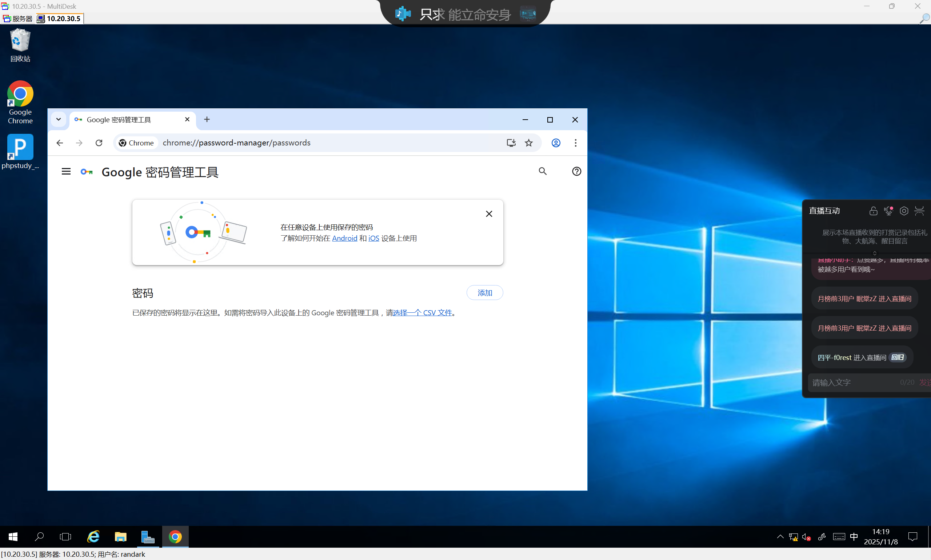This screenshot has height=560, width=931.
Task: Toggle muted volume icon in system tray
Action: tap(806, 537)
